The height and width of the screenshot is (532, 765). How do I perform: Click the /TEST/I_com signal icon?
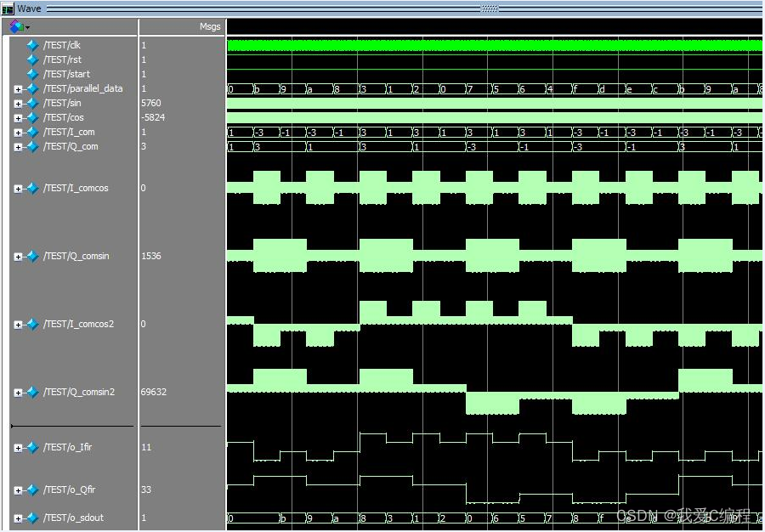(32, 132)
